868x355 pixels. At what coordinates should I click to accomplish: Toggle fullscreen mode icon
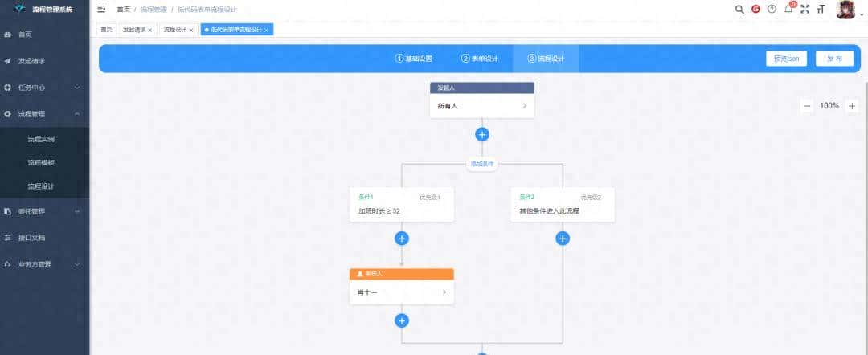(x=805, y=9)
